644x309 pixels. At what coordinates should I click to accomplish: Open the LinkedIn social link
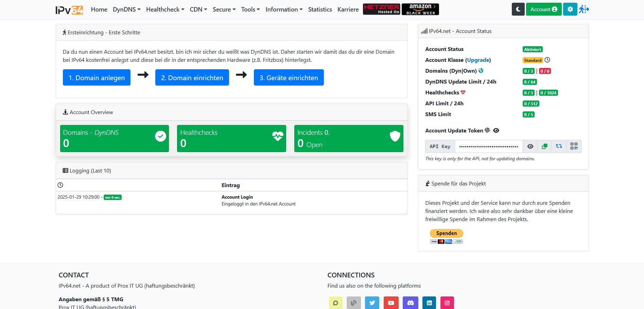[x=429, y=303]
